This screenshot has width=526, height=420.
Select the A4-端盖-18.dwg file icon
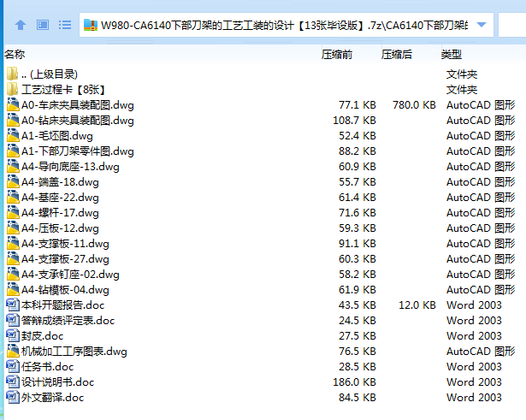[x=13, y=182]
